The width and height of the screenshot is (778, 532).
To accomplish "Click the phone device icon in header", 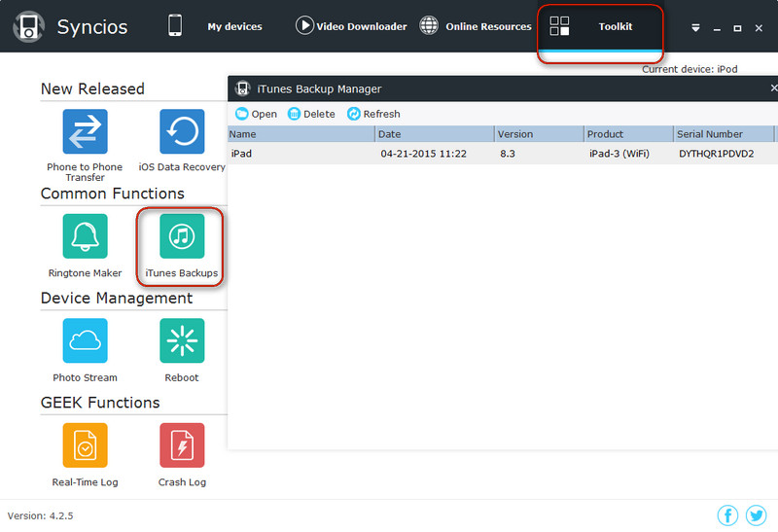I will pos(175,25).
